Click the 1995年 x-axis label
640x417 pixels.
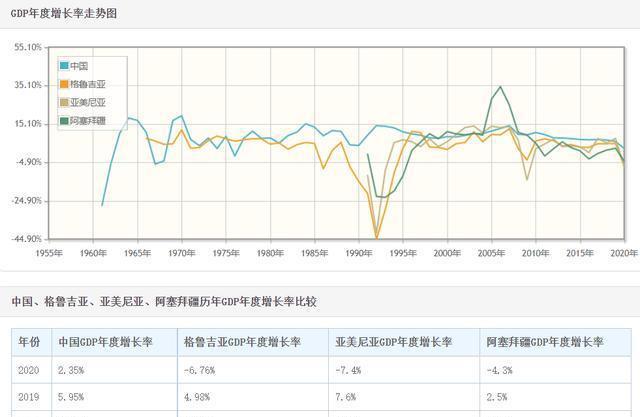[x=403, y=253]
